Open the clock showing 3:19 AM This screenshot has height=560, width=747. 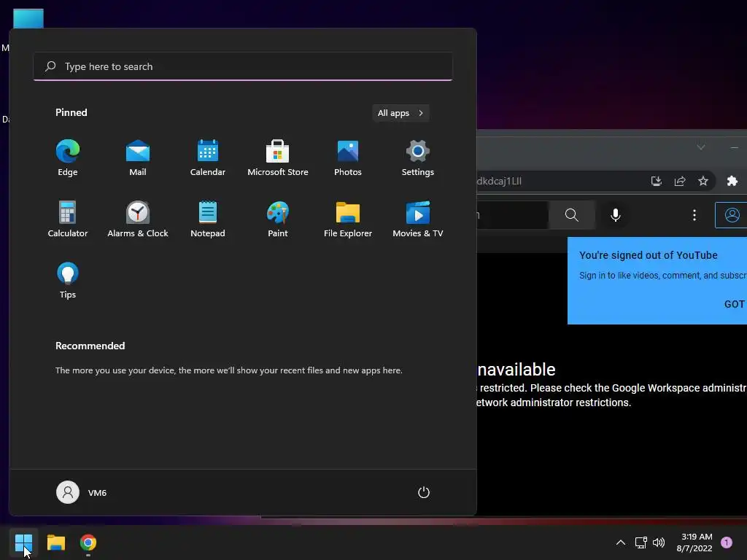[694, 542]
